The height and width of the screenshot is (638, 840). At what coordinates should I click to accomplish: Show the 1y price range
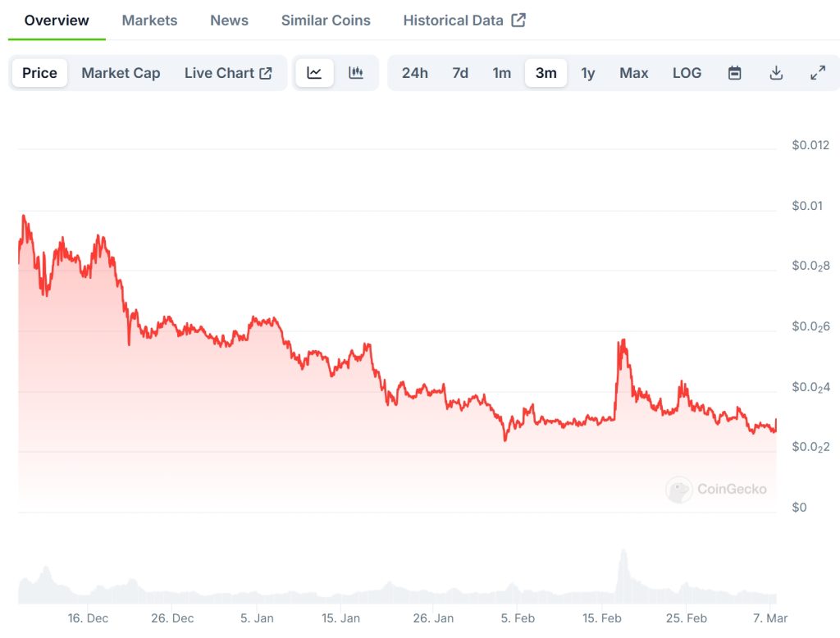[588, 73]
